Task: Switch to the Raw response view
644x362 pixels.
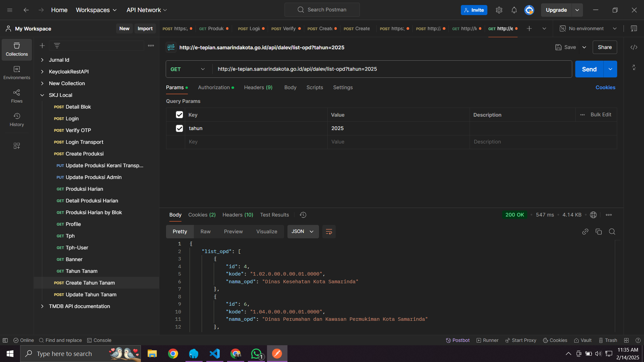Action: pos(205,232)
